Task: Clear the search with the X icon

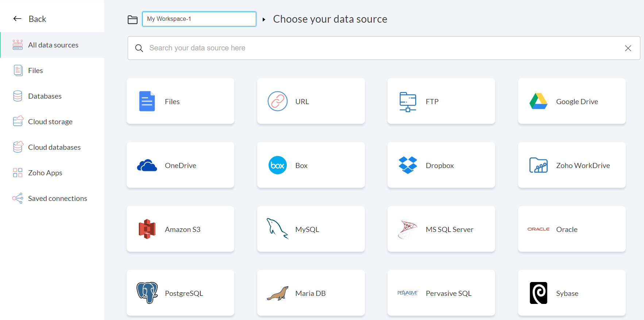Action: tap(628, 48)
